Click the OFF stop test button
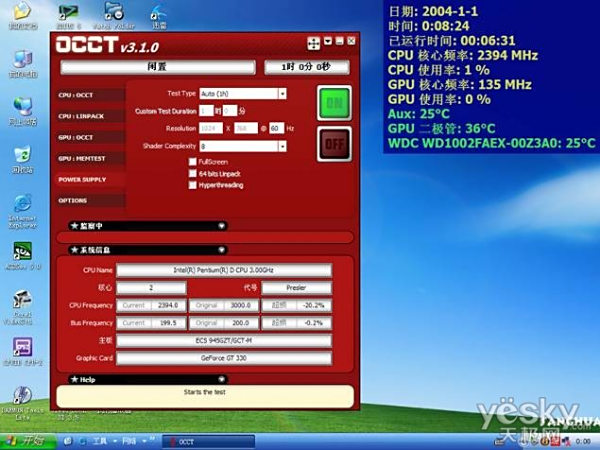This screenshot has height=450, width=600. tap(334, 144)
